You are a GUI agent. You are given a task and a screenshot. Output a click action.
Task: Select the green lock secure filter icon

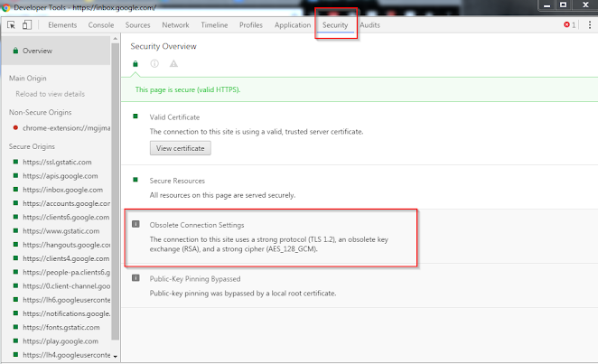pyautogui.click(x=135, y=63)
